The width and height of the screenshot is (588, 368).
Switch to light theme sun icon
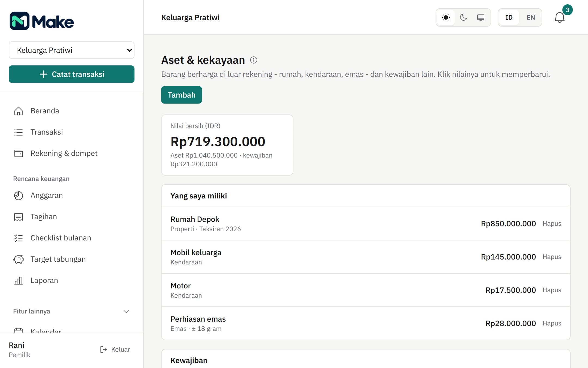[446, 17]
